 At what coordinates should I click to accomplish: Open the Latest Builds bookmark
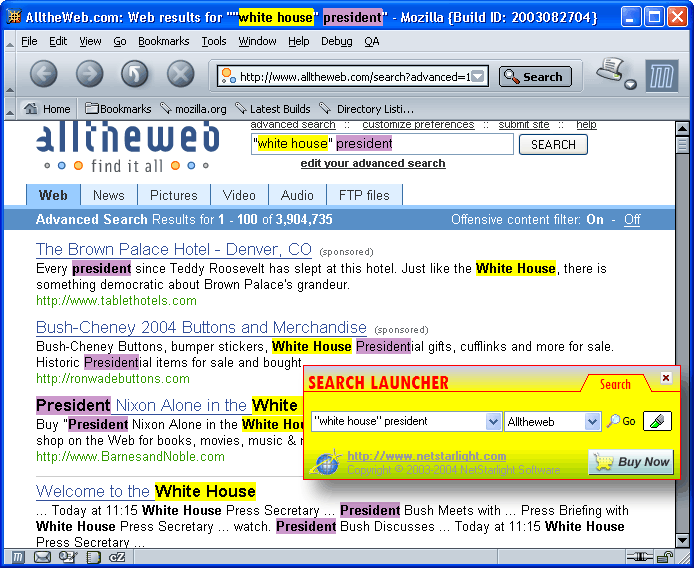[x=273, y=108]
